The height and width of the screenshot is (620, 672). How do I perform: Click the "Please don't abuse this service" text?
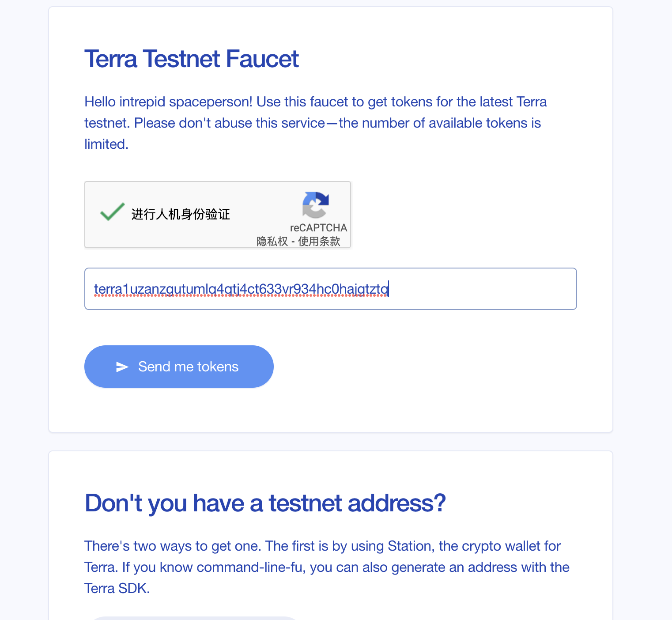[230, 123]
